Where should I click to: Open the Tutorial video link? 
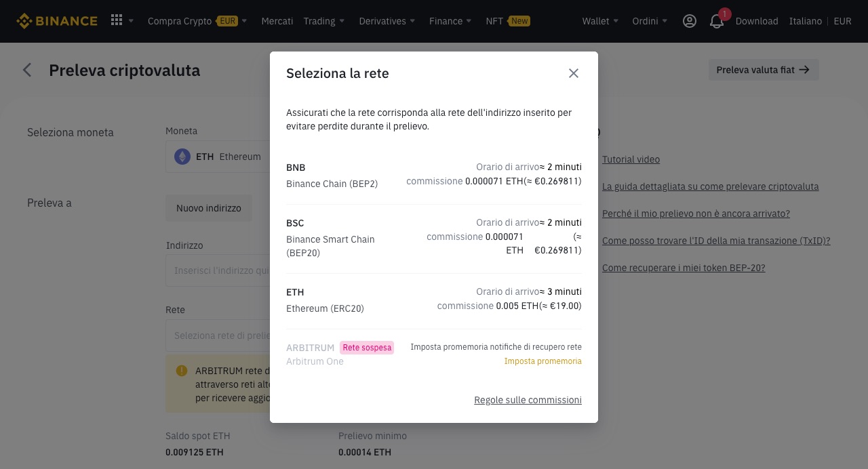[631, 159]
